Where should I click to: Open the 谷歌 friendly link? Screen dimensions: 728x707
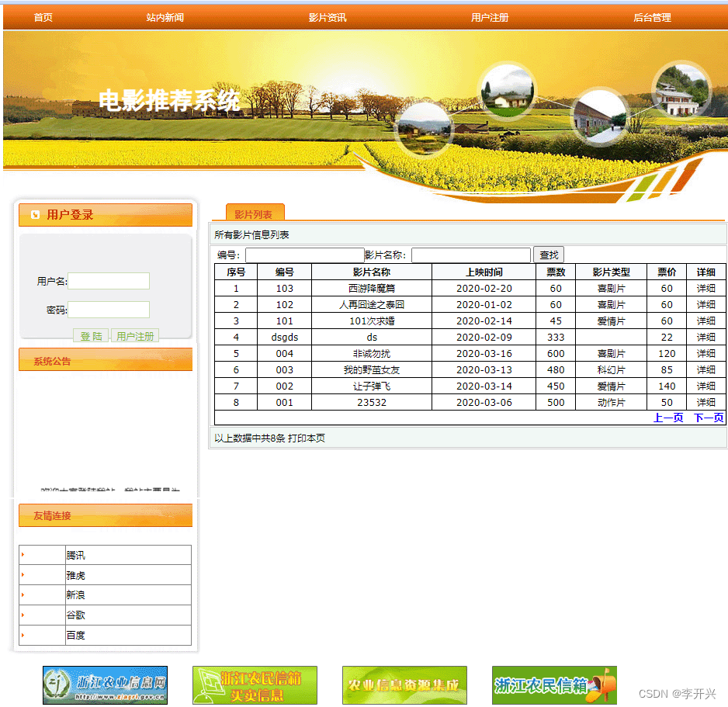pos(76,615)
